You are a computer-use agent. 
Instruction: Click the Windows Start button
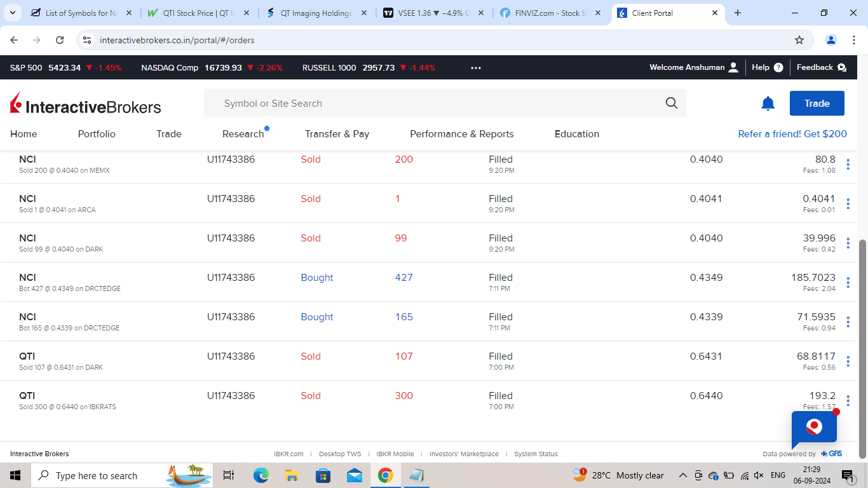click(x=15, y=475)
